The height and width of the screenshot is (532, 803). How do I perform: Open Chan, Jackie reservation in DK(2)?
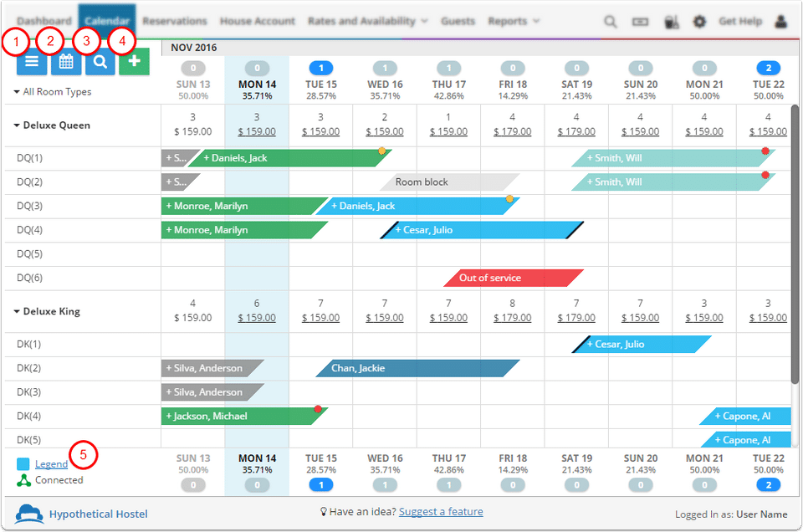417,368
